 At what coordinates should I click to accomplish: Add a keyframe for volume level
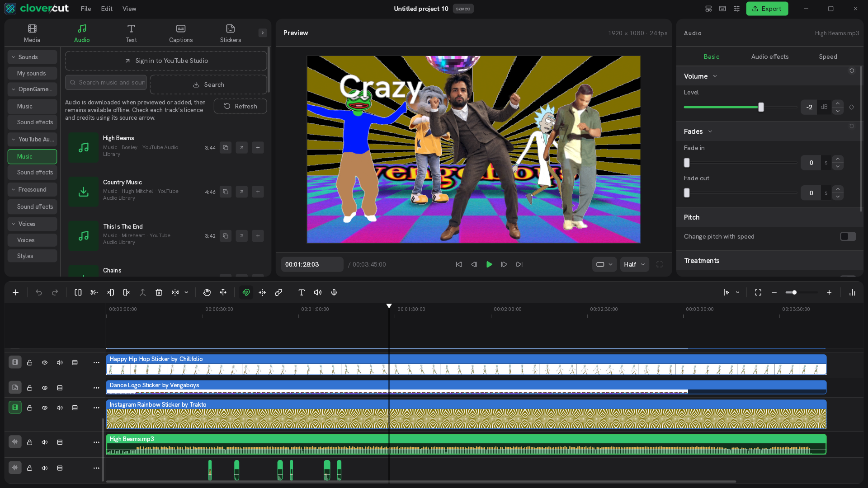tap(852, 107)
